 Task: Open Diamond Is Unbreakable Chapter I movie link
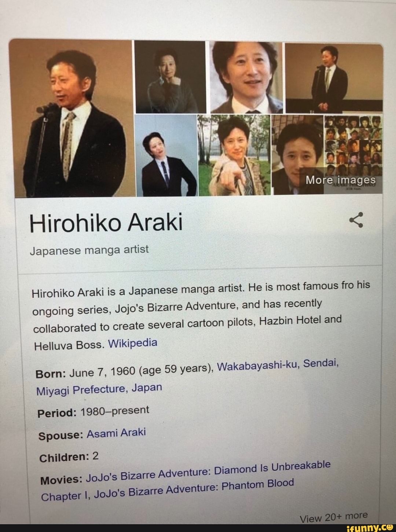(x=186, y=481)
